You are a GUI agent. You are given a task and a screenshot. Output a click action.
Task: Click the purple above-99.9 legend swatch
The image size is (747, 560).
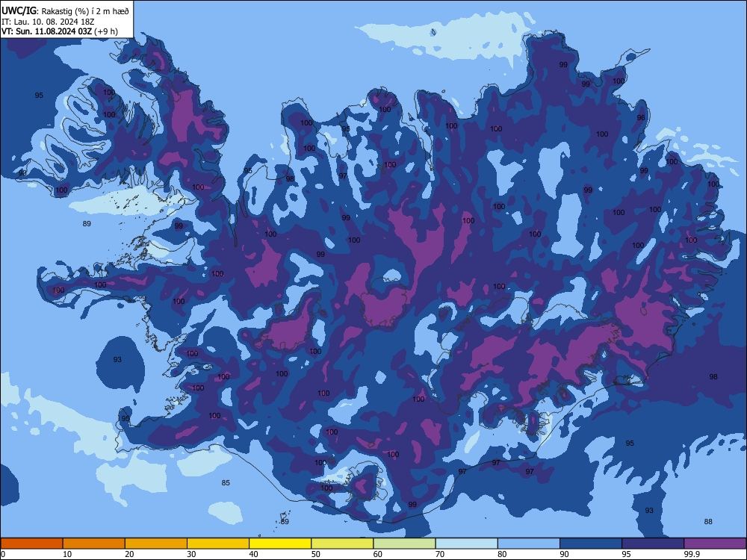tap(715, 544)
